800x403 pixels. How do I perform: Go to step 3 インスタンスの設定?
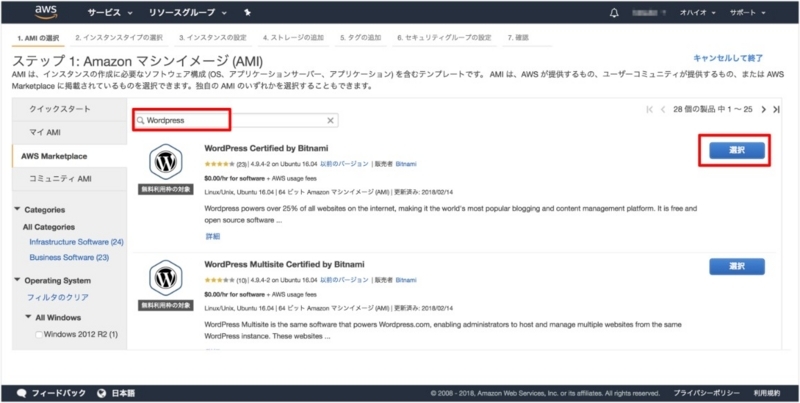point(213,38)
